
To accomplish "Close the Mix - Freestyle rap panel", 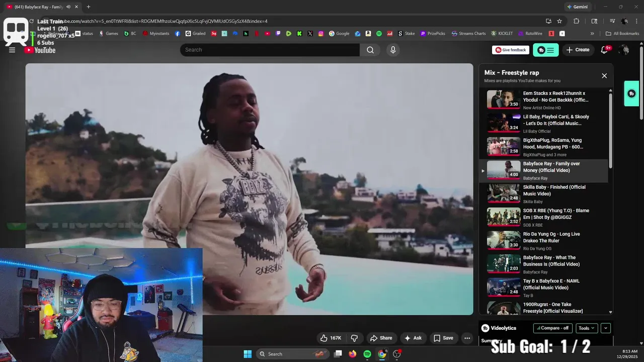I will click(x=604, y=76).
